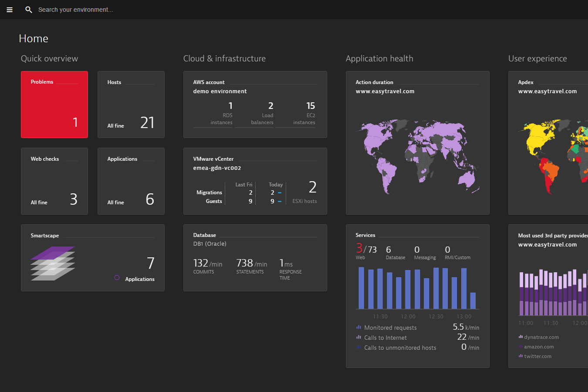Click the search magnifier icon
This screenshot has width=588, height=392.
tap(29, 10)
